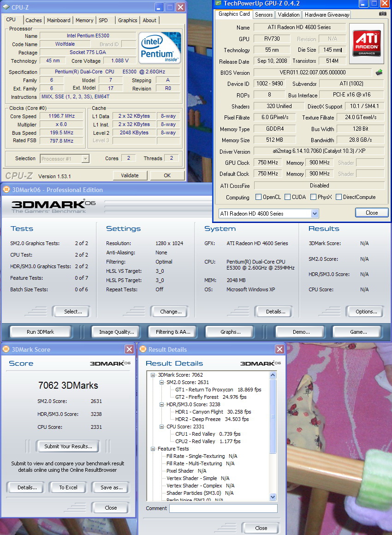Click the Close button in GPU-Z
The height and width of the screenshot is (535, 392).
pyautogui.click(x=372, y=212)
